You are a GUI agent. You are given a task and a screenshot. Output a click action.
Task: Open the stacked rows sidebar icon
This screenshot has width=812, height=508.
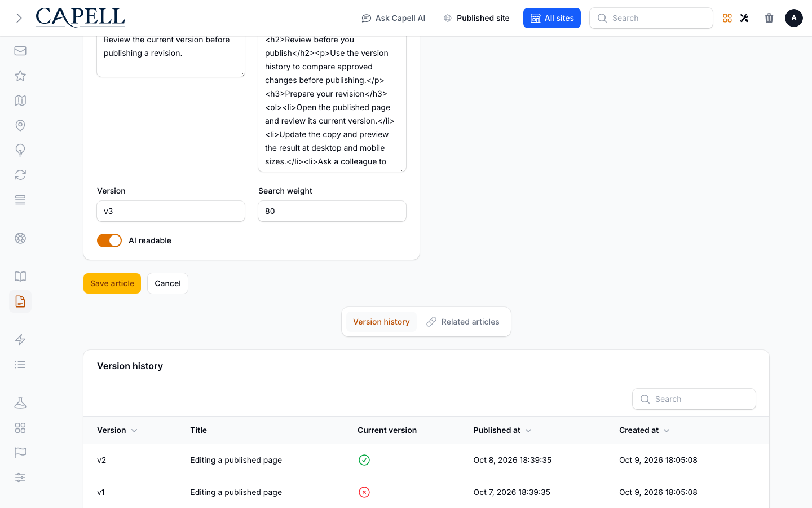click(20, 200)
